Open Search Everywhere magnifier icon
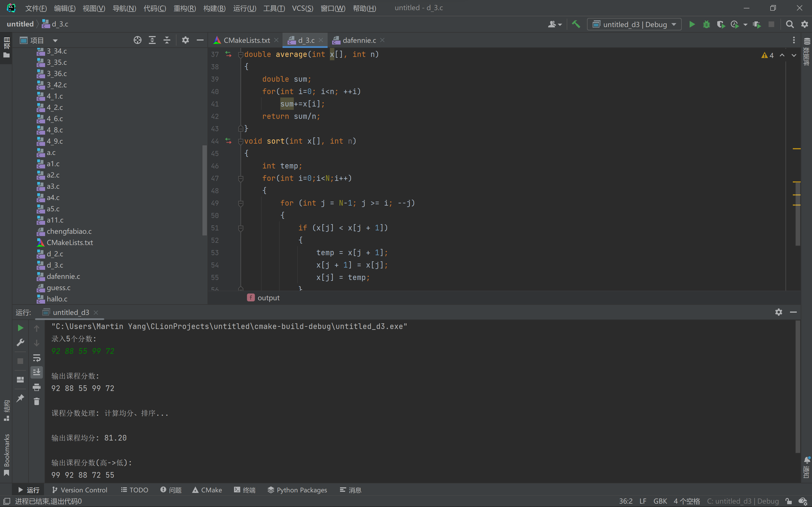This screenshot has width=812, height=507. tap(789, 24)
